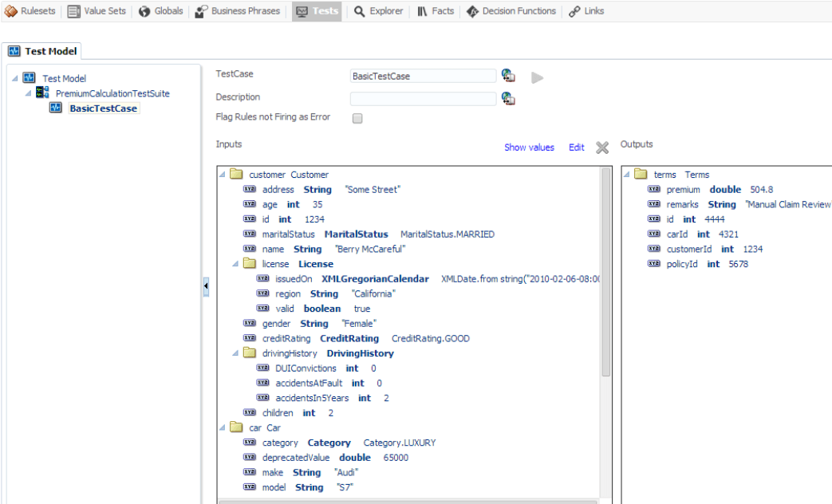The image size is (832, 504).
Task: Collapse the terms Terms output node
Action: click(x=627, y=175)
